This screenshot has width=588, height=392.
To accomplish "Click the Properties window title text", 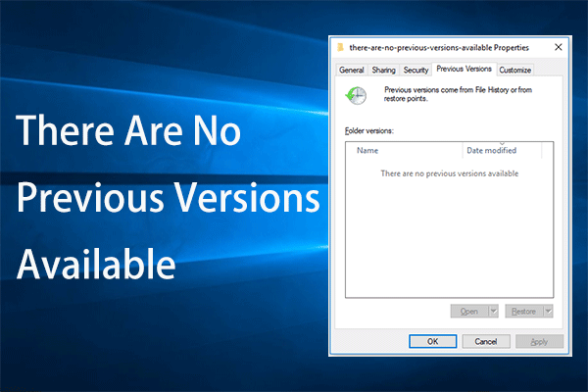I will pos(439,48).
